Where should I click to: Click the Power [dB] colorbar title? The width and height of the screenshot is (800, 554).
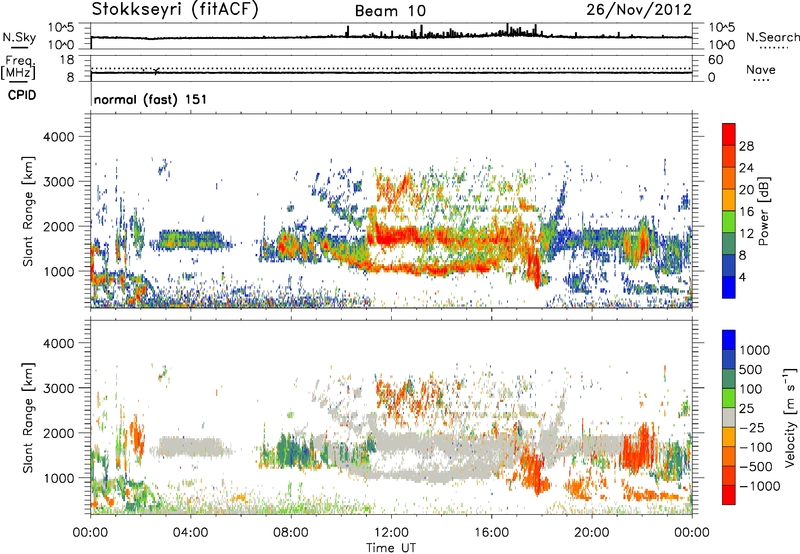764,211
